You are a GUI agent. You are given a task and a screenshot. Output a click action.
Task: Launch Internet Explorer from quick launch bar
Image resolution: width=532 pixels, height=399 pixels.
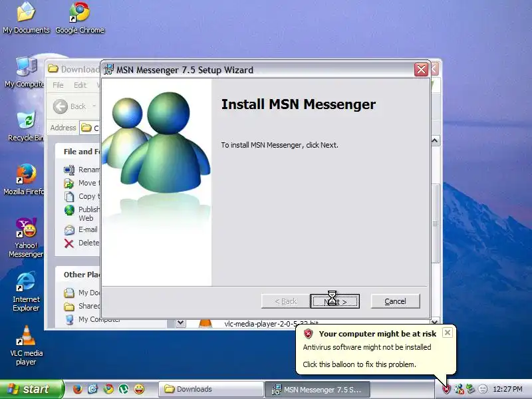click(x=93, y=389)
